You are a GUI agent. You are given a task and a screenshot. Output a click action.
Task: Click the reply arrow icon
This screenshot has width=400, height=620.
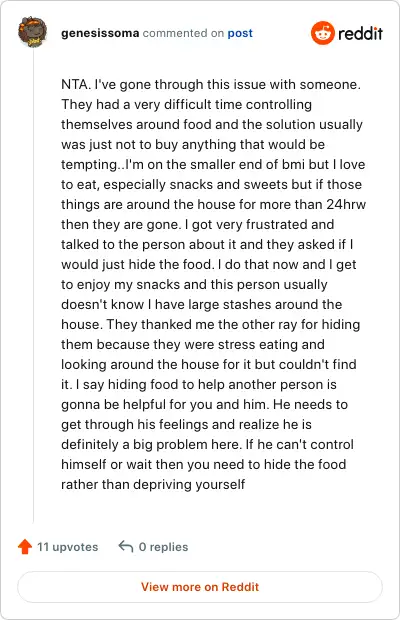(126, 546)
